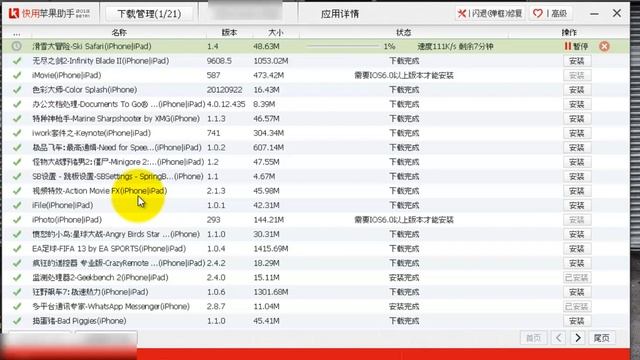
Task: Click the ... column header
Action: point(17,33)
